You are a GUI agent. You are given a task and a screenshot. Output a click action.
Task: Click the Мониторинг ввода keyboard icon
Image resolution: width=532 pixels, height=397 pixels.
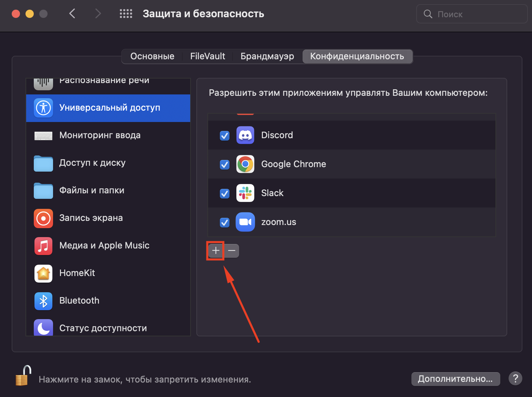(x=43, y=135)
